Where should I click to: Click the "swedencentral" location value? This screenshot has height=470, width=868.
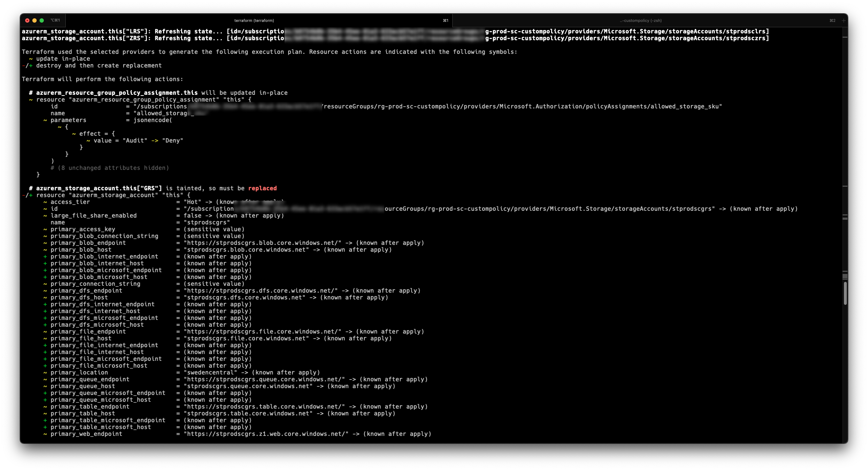[210, 373]
